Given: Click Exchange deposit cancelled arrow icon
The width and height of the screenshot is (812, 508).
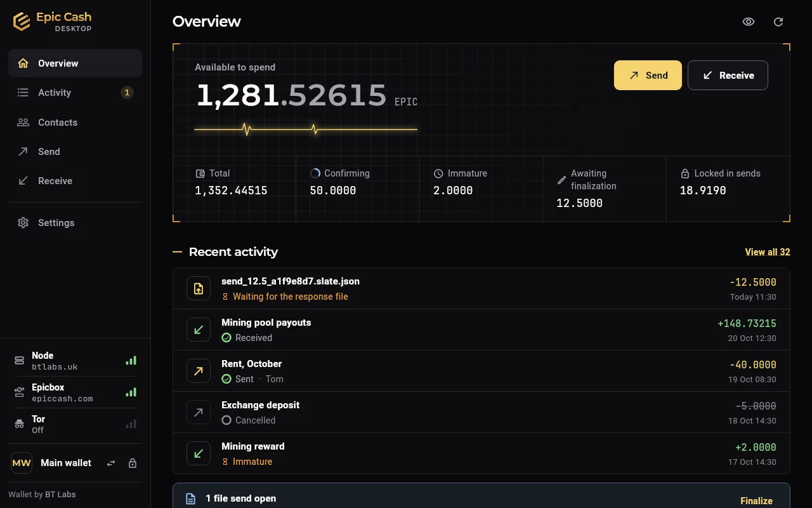Looking at the screenshot, I should click(x=199, y=412).
